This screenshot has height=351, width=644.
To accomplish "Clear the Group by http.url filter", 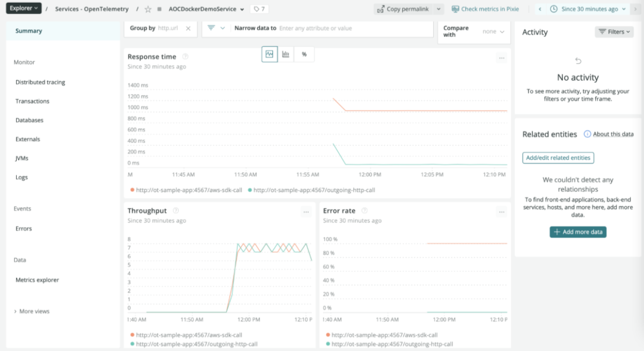I will (x=188, y=28).
